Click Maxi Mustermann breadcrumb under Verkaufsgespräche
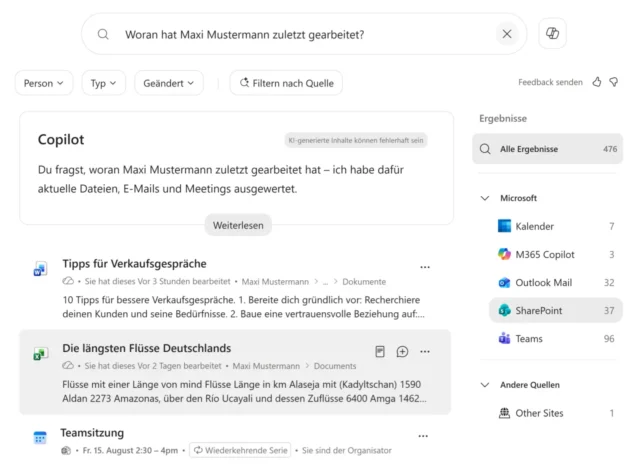 point(275,282)
